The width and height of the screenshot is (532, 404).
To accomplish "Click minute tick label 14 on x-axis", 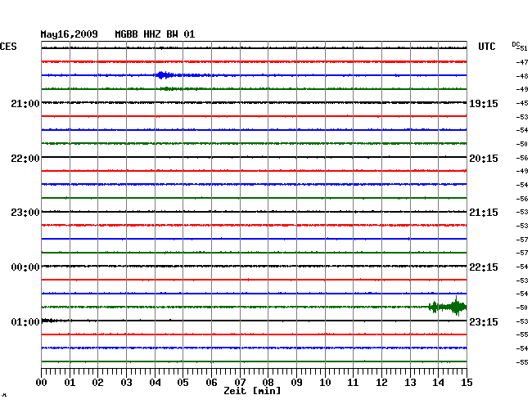I will (438, 382).
